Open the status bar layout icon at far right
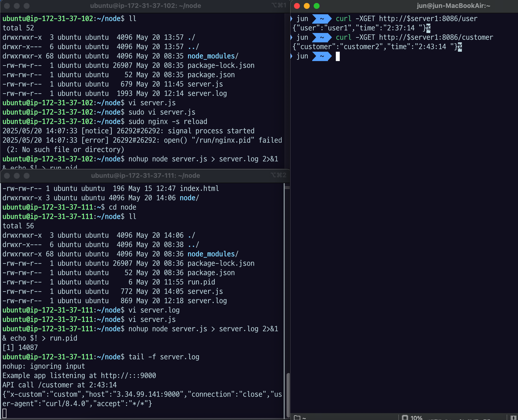Viewport: 518px width, 420px height. (x=514, y=418)
